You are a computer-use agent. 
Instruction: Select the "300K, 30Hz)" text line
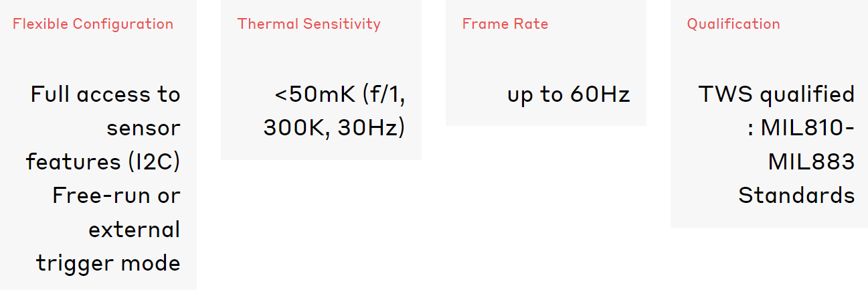(x=335, y=129)
